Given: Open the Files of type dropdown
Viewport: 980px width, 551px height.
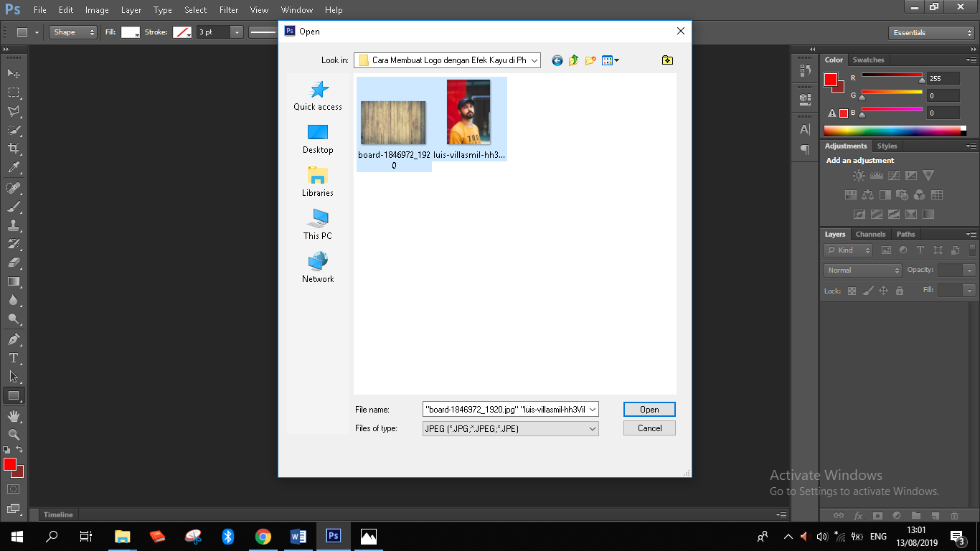Looking at the screenshot, I should click(x=593, y=428).
